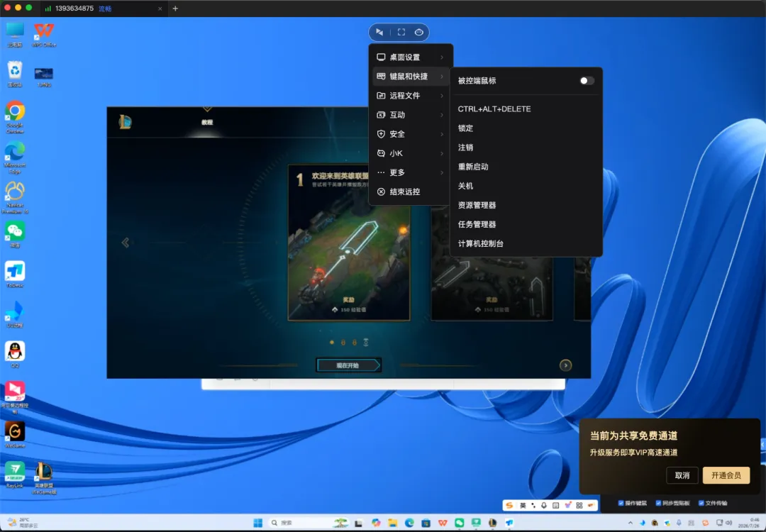Switch to the 1393634875 session tab
The height and width of the screenshot is (532, 766).
103,9
